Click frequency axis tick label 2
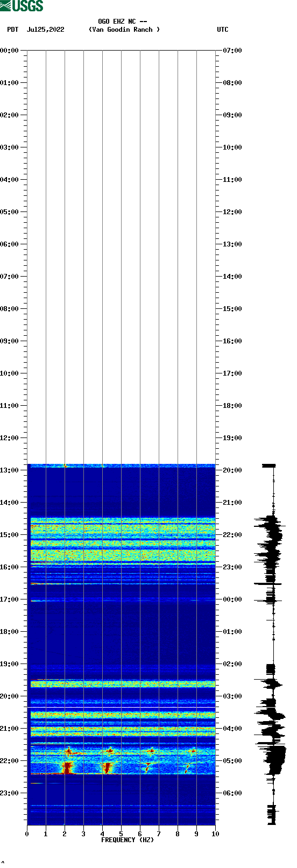297x868 pixels. pos(65,834)
